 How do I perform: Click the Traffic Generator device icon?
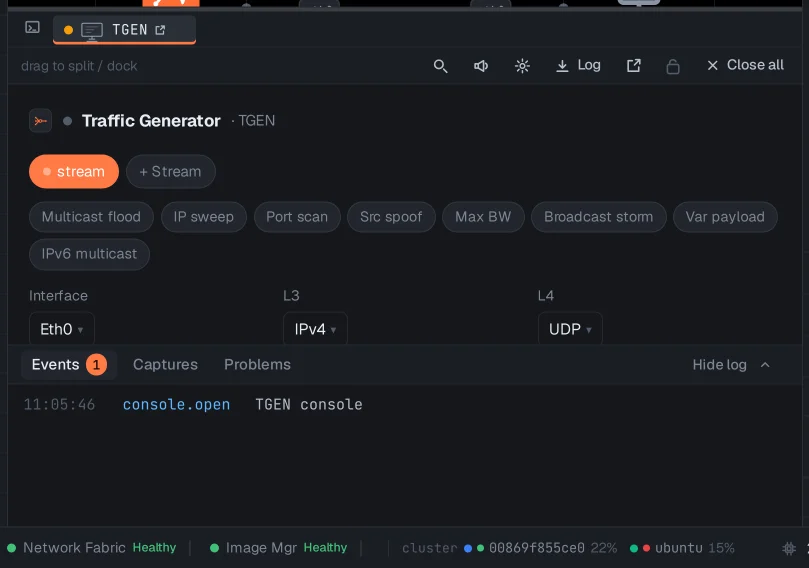tap(40, 121)
